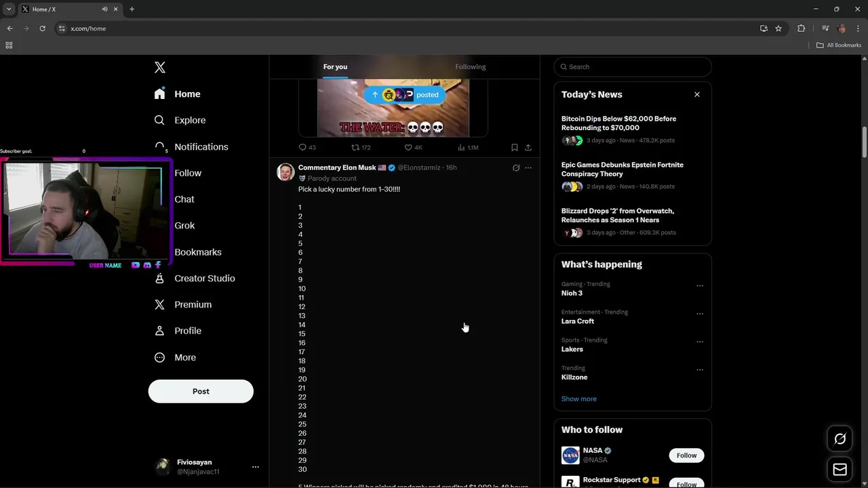The image size is (868, 488).
Task: Open Commentary Elon Musk name link
Action: pyautogui.click(x=337, y=167)
